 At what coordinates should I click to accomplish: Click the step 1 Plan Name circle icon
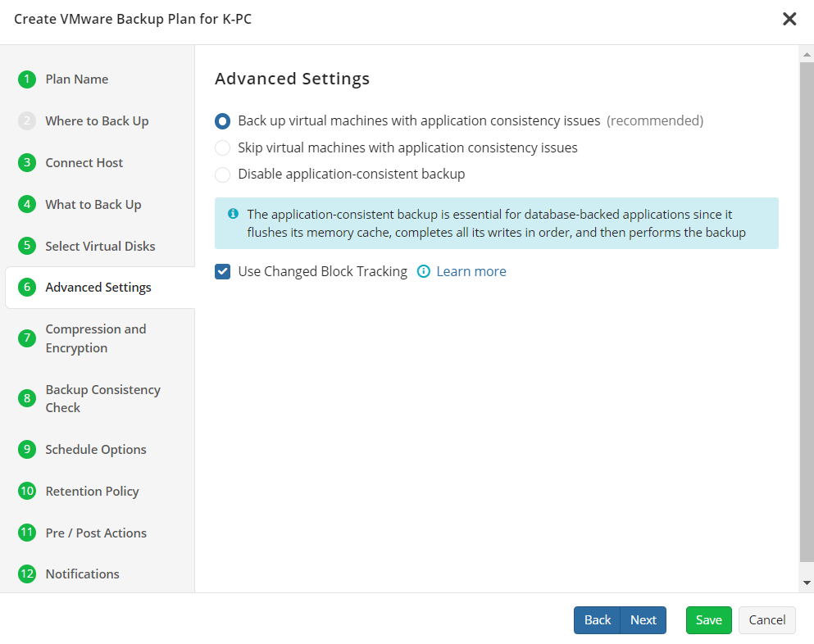coord(27,79)
